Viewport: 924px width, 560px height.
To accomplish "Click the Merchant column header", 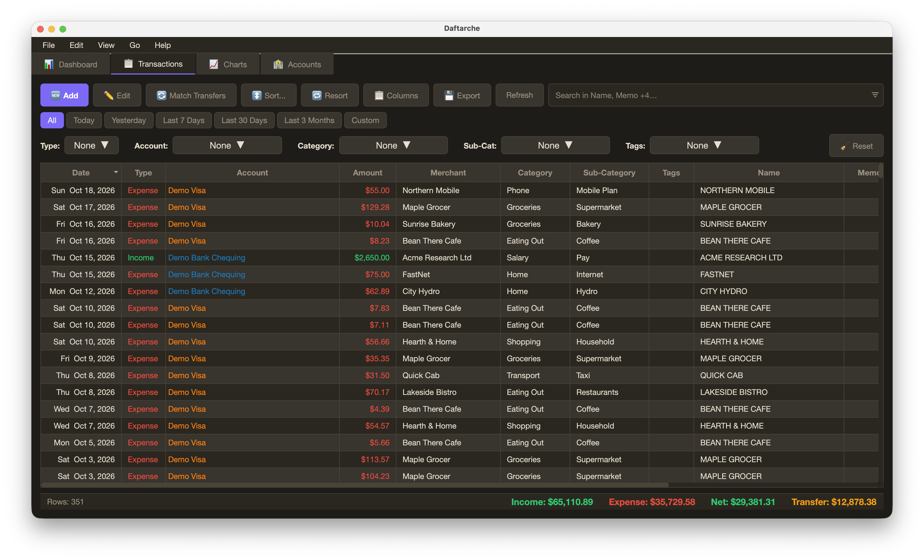I will pyautogui.click(x=448, y=173).
